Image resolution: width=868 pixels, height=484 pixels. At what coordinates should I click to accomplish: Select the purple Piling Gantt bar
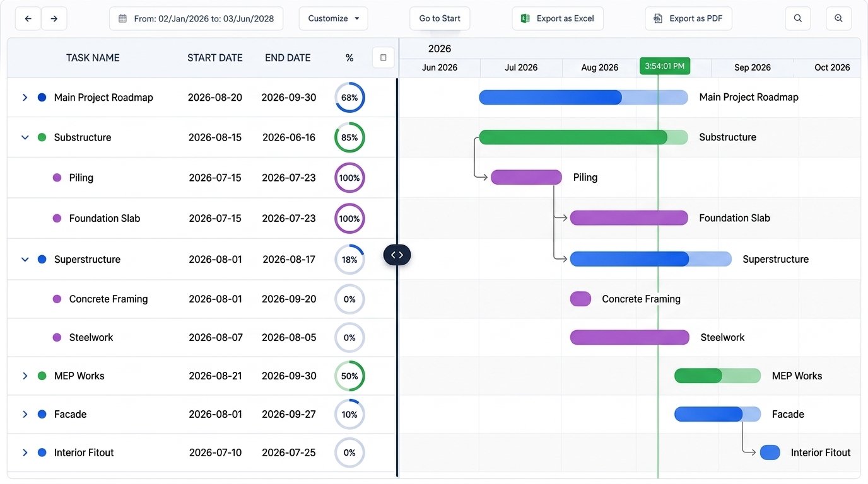coord(526,177)
